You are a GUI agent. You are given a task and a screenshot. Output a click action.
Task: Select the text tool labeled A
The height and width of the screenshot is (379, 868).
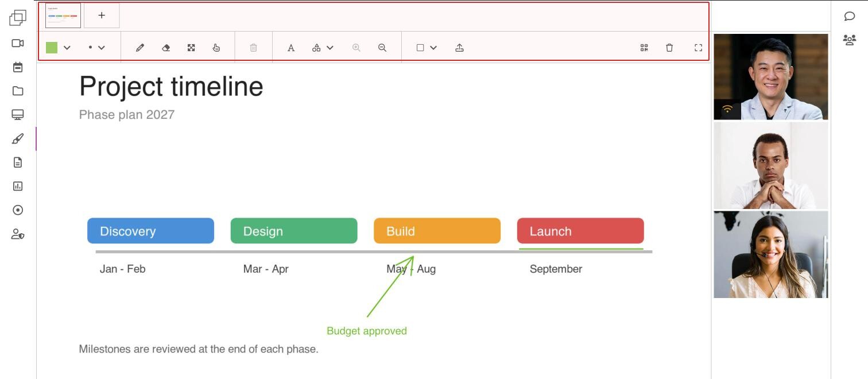coord(291,48)
